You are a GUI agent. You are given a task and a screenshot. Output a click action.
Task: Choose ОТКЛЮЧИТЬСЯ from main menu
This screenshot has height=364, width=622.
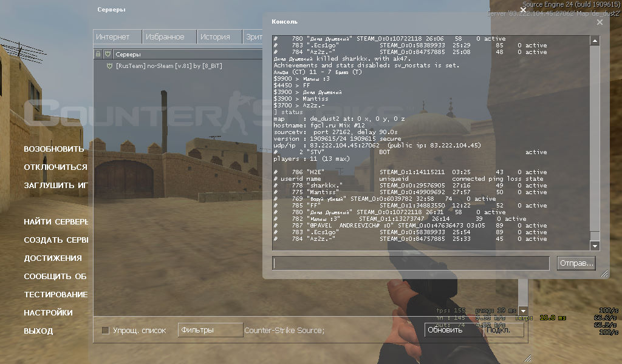55,167
